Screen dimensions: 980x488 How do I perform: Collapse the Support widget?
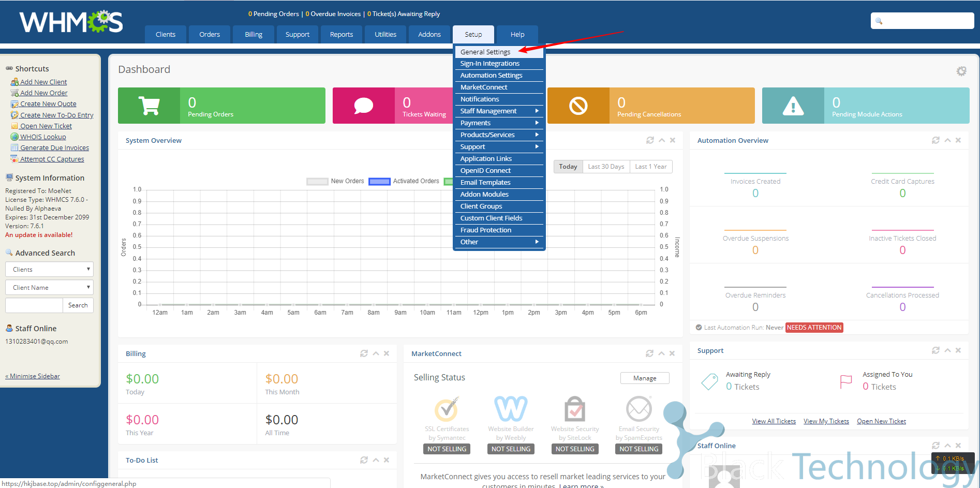pos(947,350)
